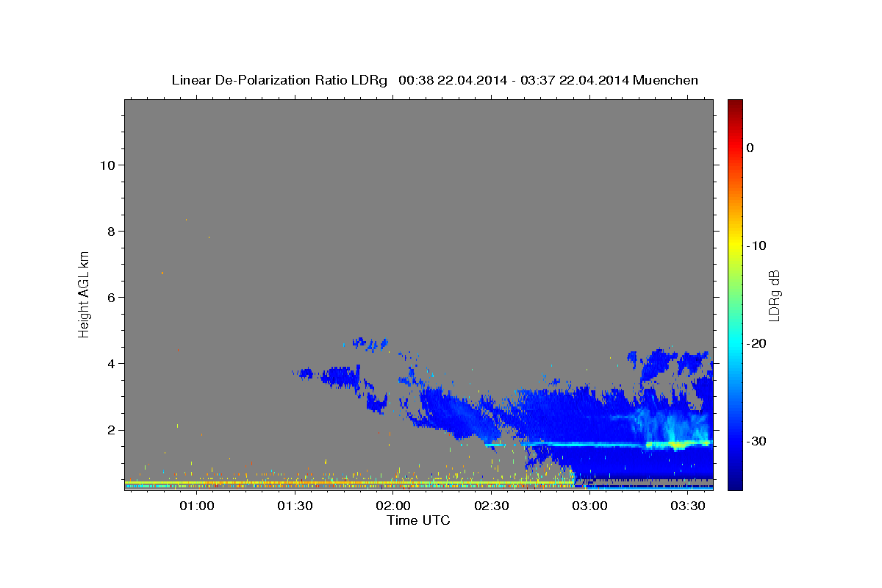Image resolution: width=882 pixels, height=588 pixels.
Task: Click the height tick label 6
Action: (111, 297)
